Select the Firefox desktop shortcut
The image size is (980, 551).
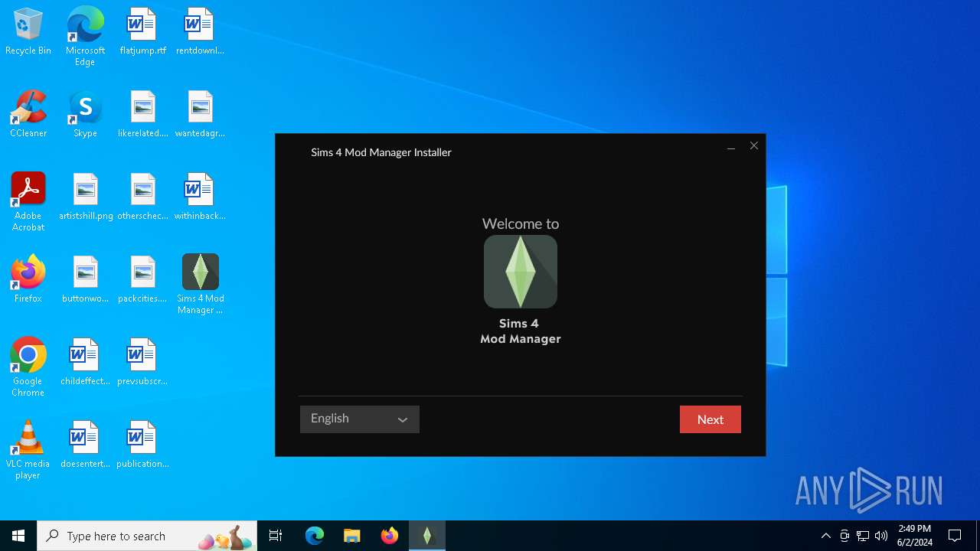[28, 280]
